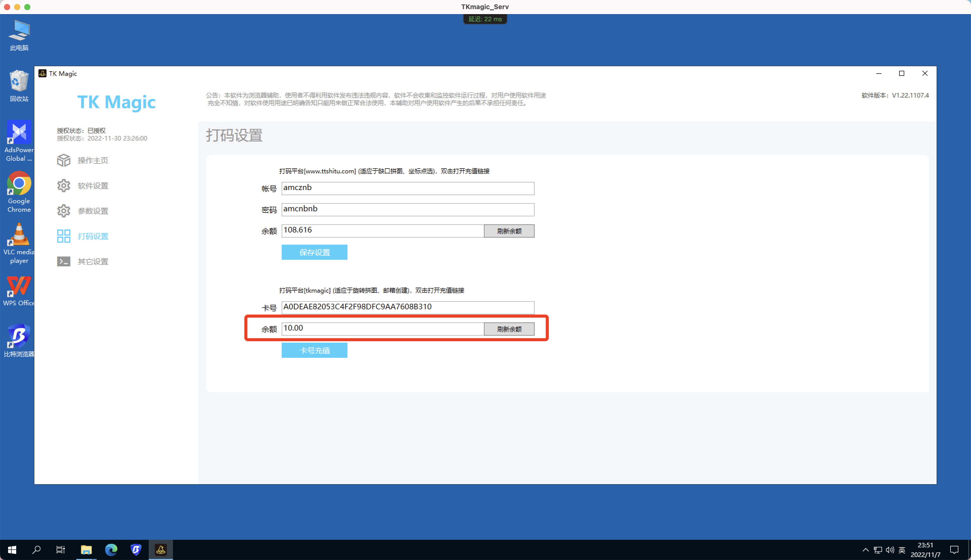Click the TK Magic icon in taskbar
The height and width of the screenshot is (560, 971).
click(x=161, y=550)
